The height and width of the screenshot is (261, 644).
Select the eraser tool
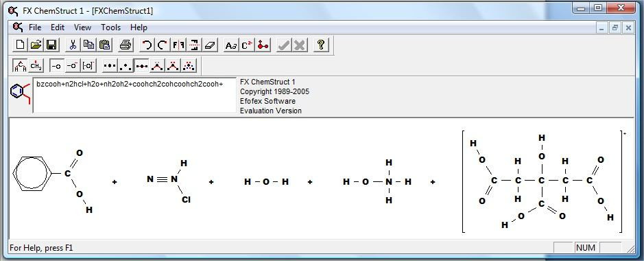[x=210, y=45]
